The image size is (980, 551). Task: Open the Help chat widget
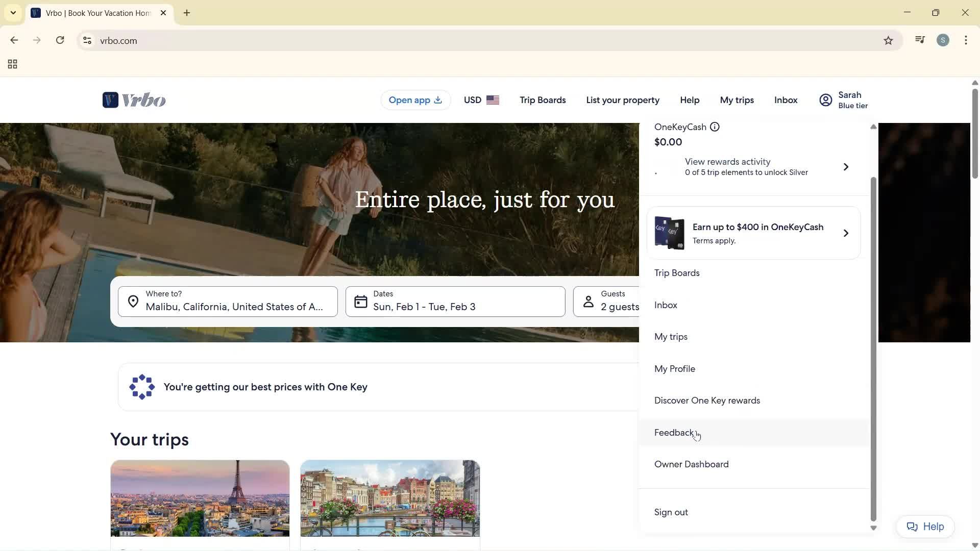coord(925,526)
